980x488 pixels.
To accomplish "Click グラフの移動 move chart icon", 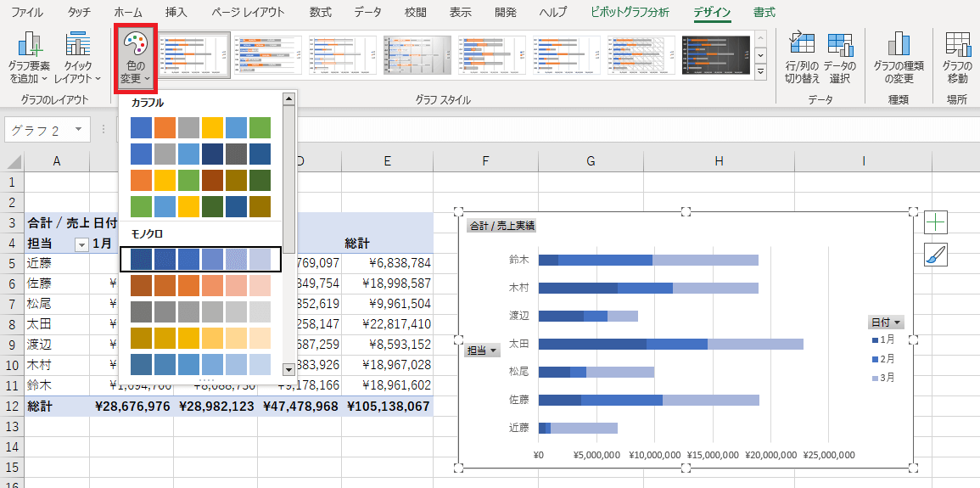I will [957, 59].
